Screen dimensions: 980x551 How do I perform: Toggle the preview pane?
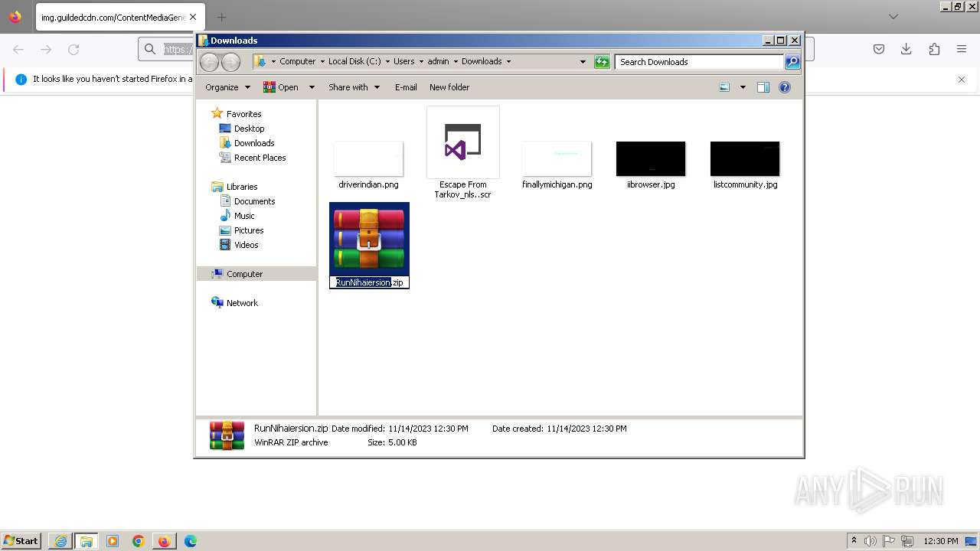click(x=763, y=87)
